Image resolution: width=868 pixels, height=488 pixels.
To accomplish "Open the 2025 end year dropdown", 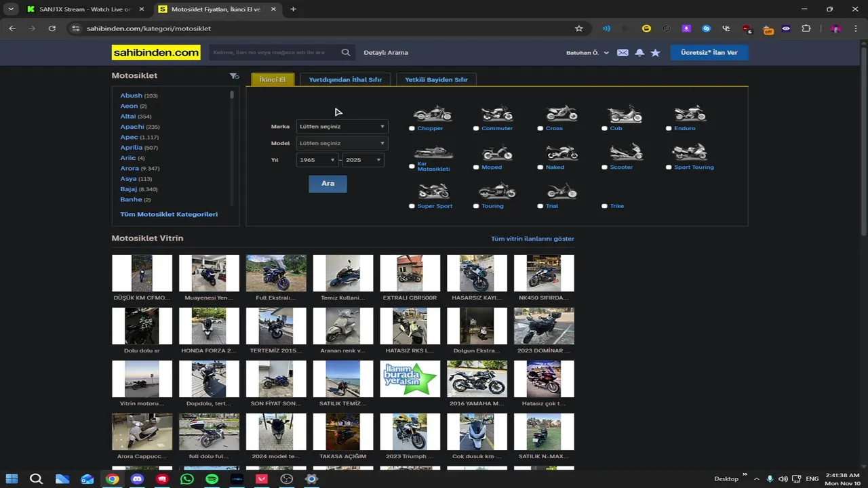I will tap(363, 160).
